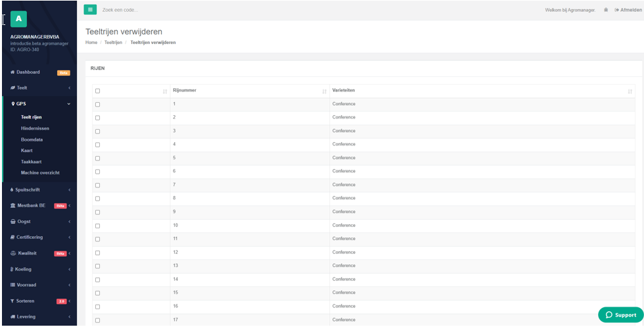
Task: Click the Mestbank BE bank icon
Action: click(12, 206)
